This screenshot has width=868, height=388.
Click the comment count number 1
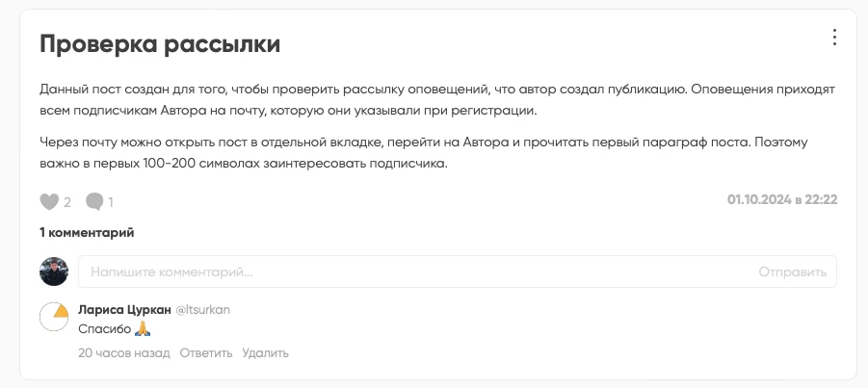click(111, 202)
